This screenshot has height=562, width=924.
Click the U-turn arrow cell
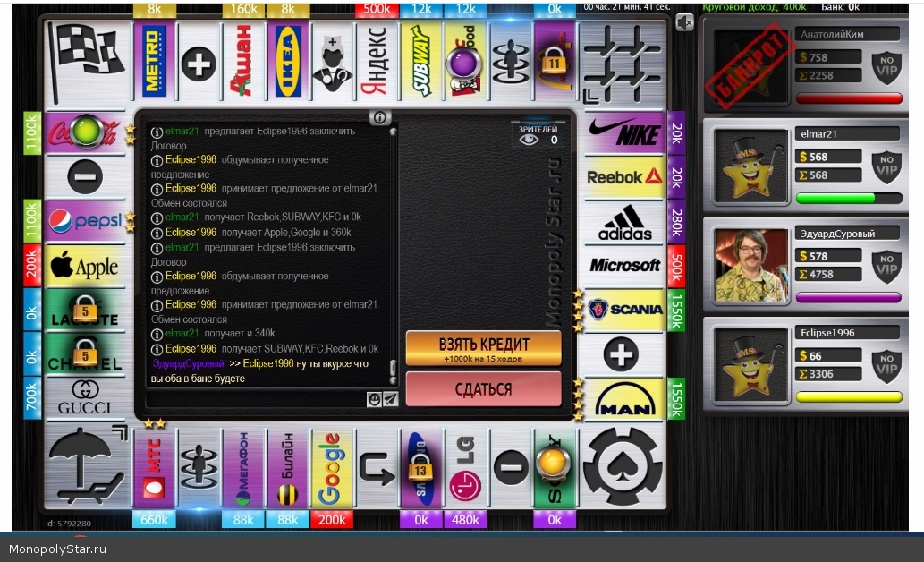(376, 468)
